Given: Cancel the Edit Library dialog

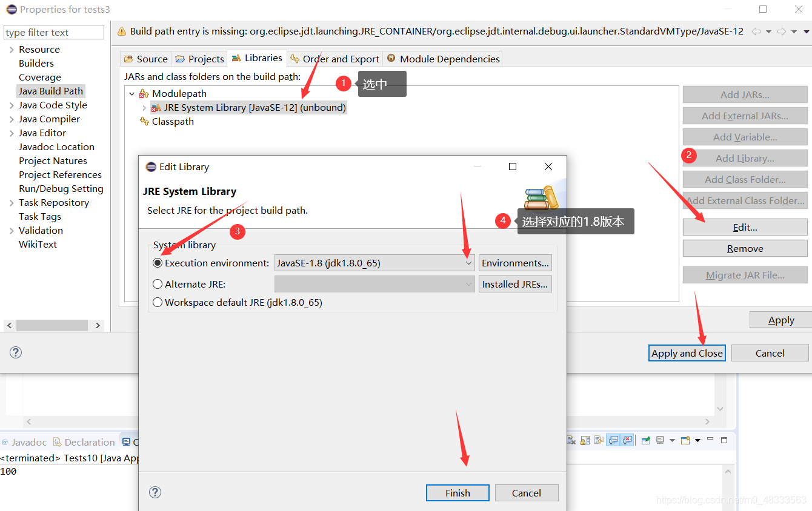Looking at the screenshot, I should pos(527,493).
